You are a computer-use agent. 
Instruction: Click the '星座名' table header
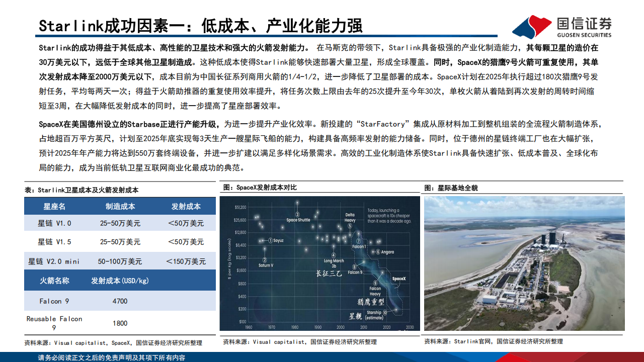point(54,207)
